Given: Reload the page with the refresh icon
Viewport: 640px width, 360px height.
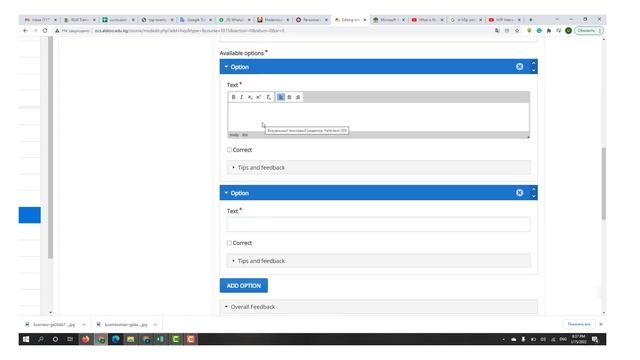Looking at the screenshot, I should click(45, 31).
